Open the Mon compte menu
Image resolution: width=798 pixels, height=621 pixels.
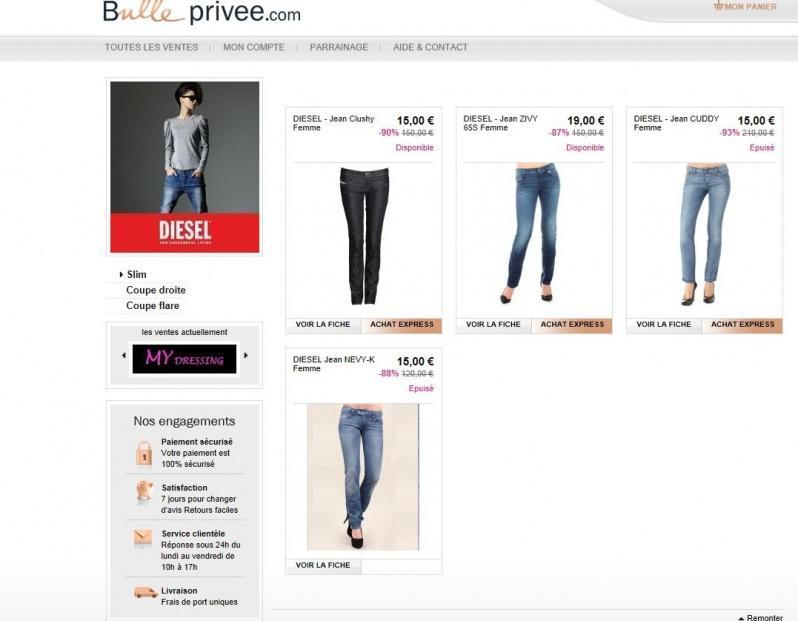(x=254, y=47)
